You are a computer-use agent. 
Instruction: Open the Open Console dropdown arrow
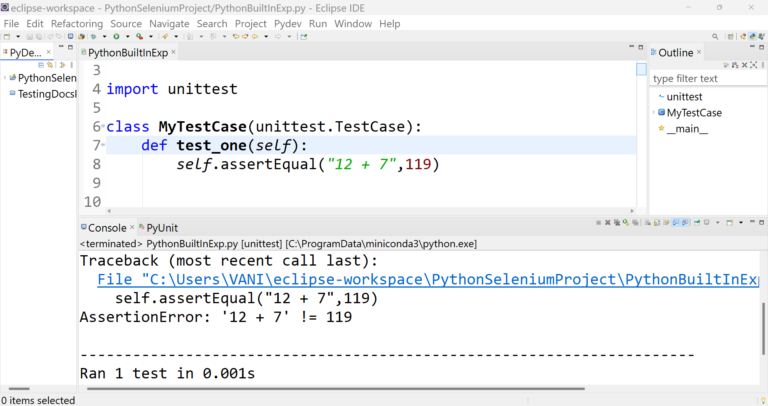click(x=741, y=222)
